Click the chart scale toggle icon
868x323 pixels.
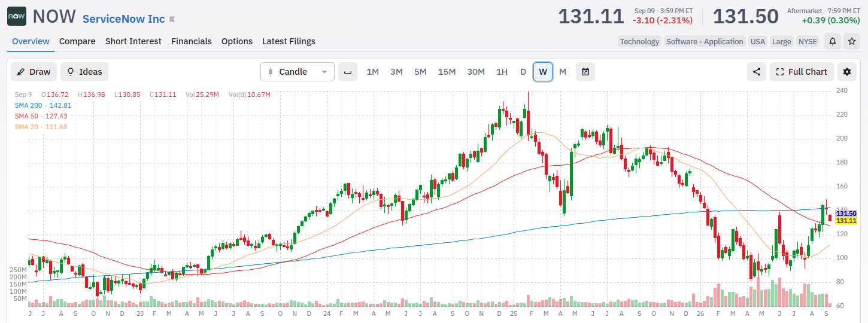pyautogui.click(x=348, y=72)
